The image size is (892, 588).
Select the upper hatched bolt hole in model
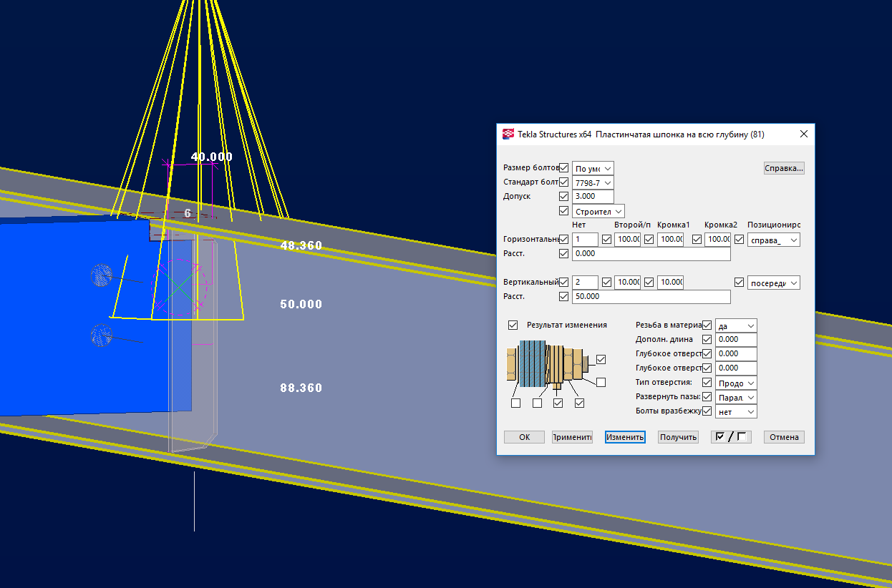(102, 274)
